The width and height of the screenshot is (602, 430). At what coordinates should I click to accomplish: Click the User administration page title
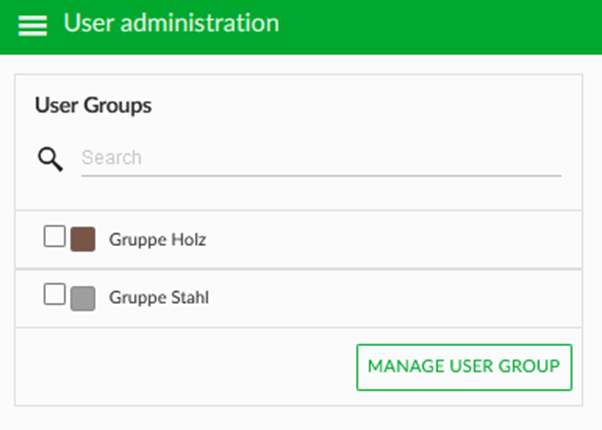coord(171,23)
